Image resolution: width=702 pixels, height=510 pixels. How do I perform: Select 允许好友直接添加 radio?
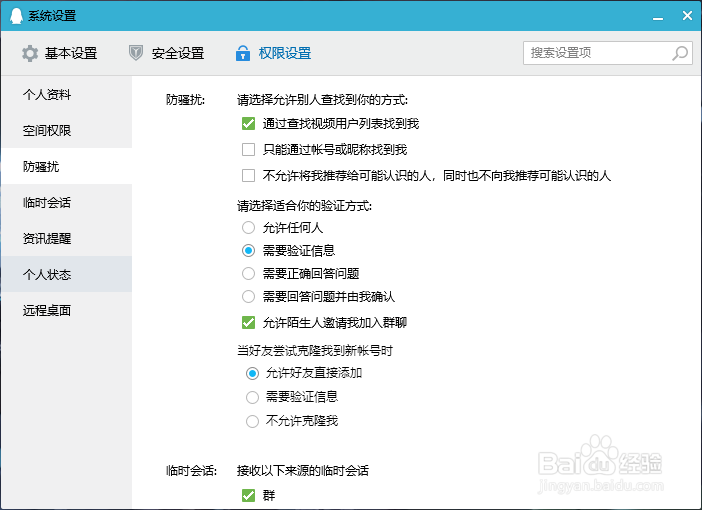[253, 373]
